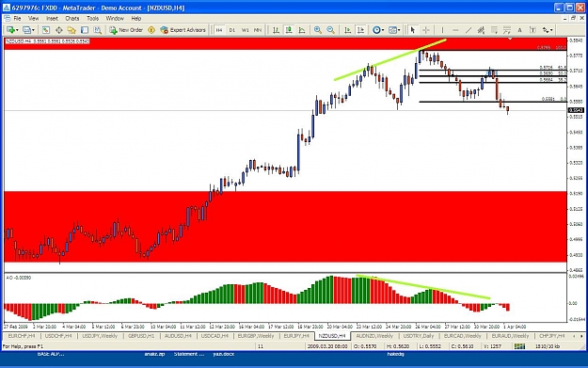Expand the Arrows tool dropdown arrow

551,30
